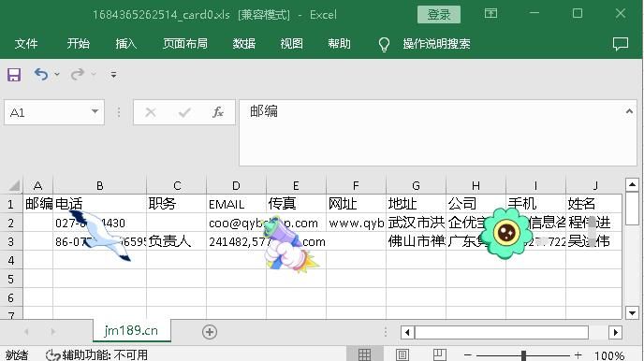Select the 页面布局 ribbon tab

184,43
